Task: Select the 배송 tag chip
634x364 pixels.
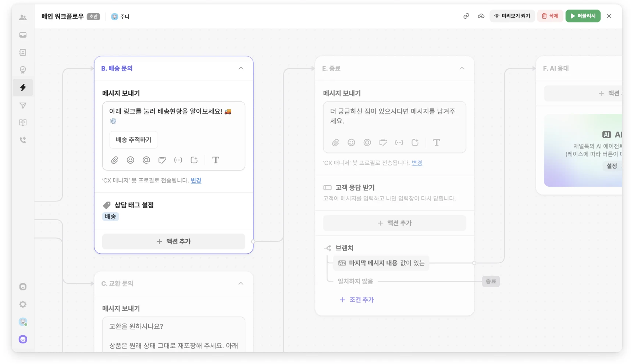Action: coord(110,217)
